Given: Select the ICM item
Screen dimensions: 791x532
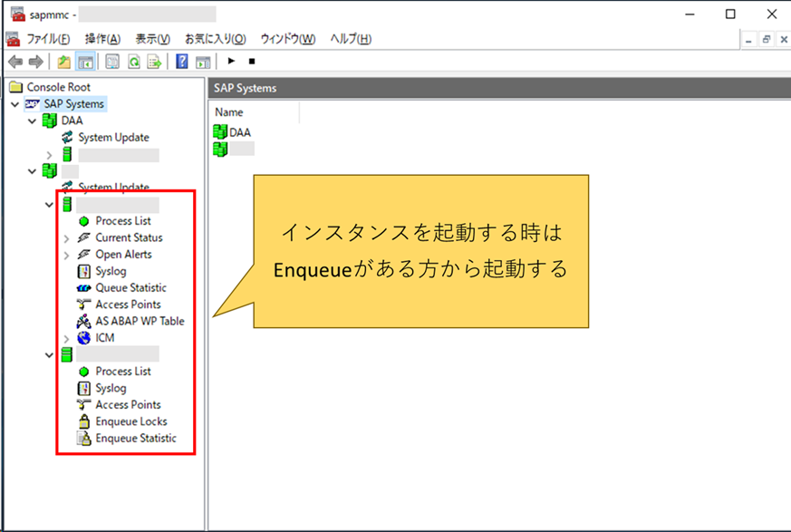Looking at the screenshot, I should (105, 338).
